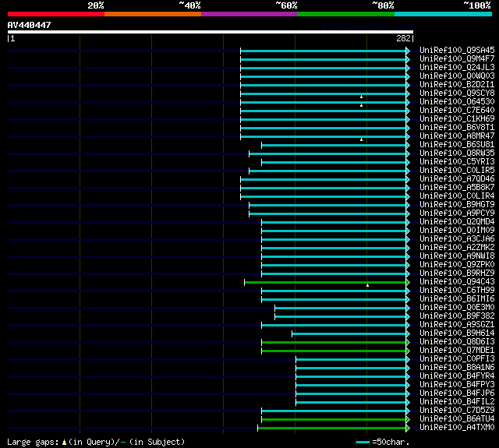This screenshot has height=448, width=499.
Task: Click the orange ~40% identity color band
Action: [153, 14]
